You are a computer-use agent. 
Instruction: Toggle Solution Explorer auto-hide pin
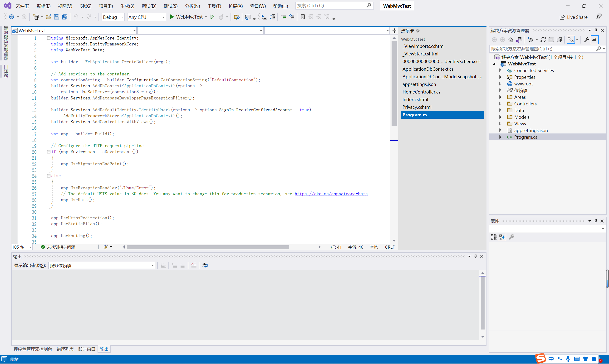[596, 30]
